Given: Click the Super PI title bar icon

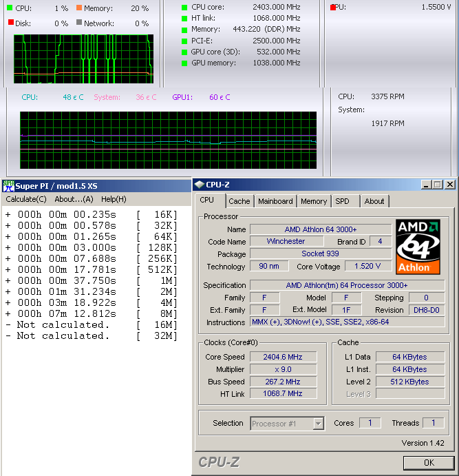Looking at the screenshot, I should (8, 186).
